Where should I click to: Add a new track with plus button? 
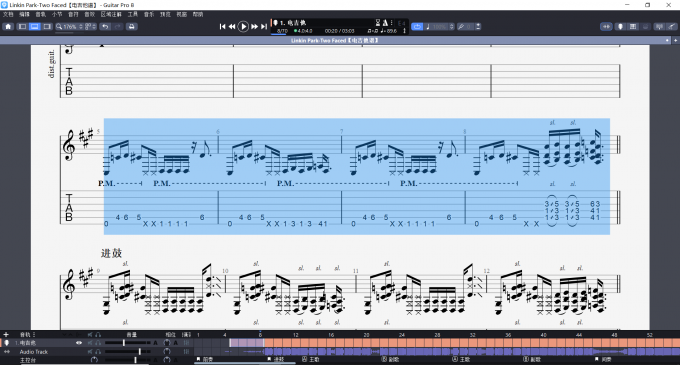click(x=6, y=334)
